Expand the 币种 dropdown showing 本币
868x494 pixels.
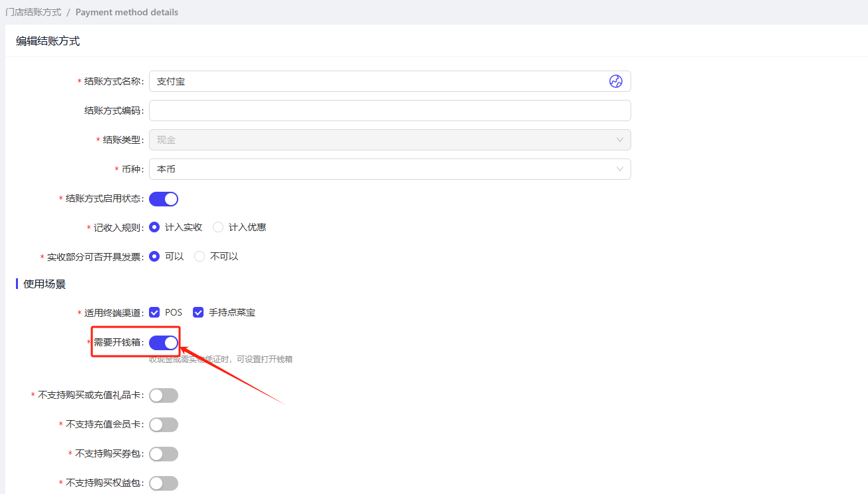point(390,169)
